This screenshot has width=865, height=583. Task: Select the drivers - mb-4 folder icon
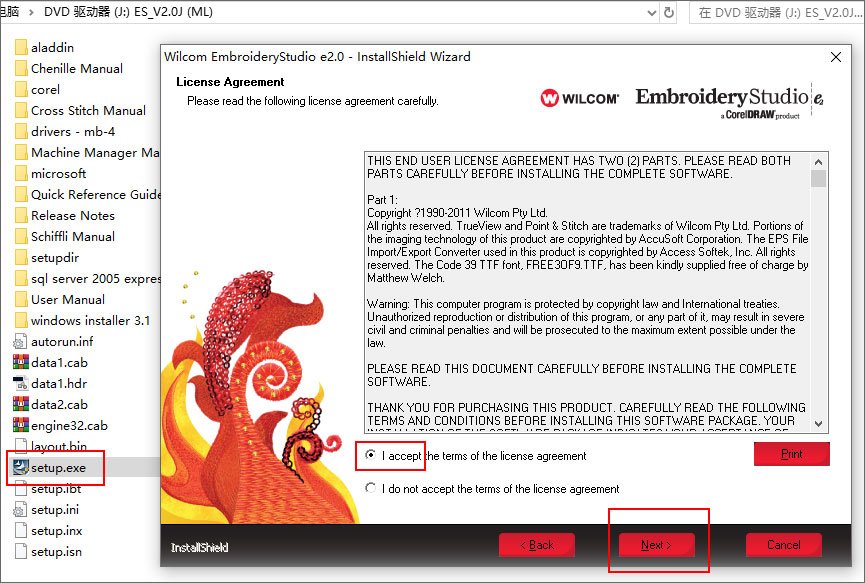click(22, 131)
